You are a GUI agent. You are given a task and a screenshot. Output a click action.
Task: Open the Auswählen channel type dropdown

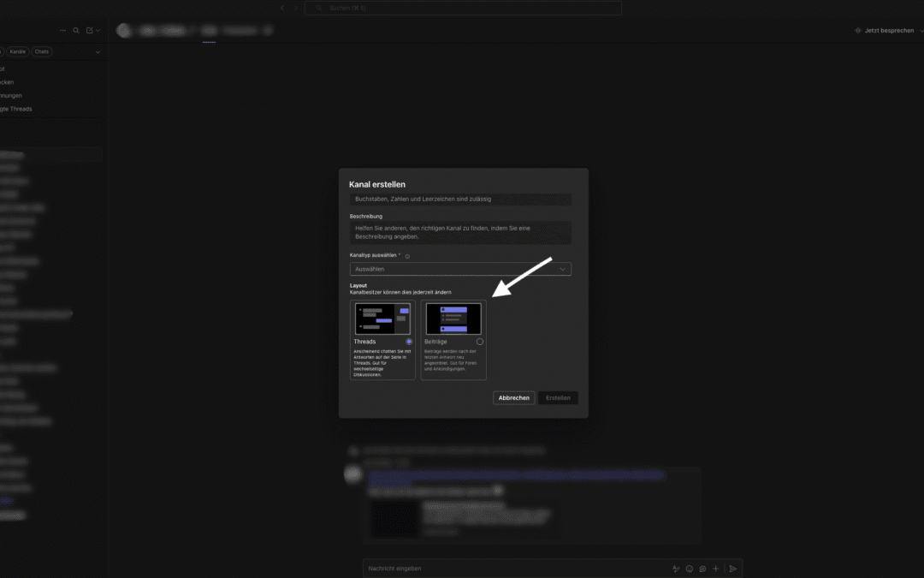[460, 268]
